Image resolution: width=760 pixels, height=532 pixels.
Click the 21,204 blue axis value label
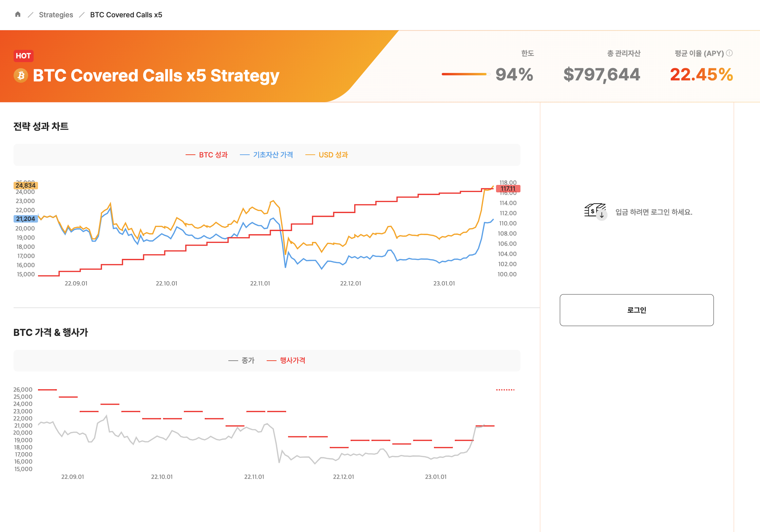(x=26, y=219)
